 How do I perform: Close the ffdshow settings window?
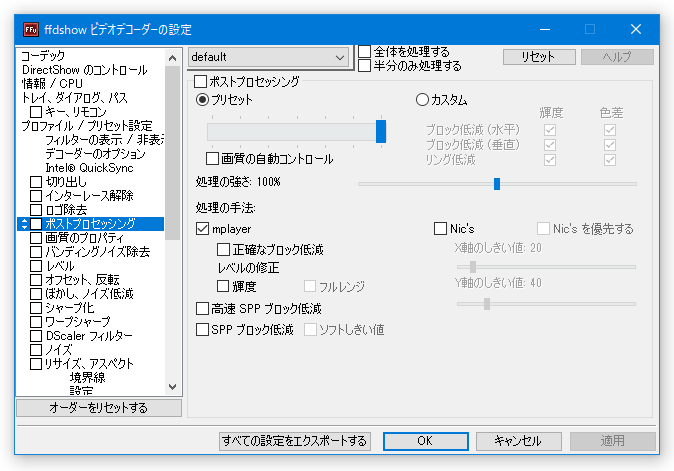636,29
